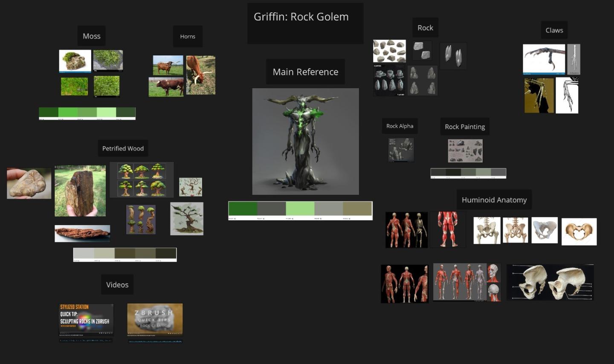The width and height of the screenshot is (614, 364).
Task: Select the black-and-white claw drawing
Action: click(567, 95)
